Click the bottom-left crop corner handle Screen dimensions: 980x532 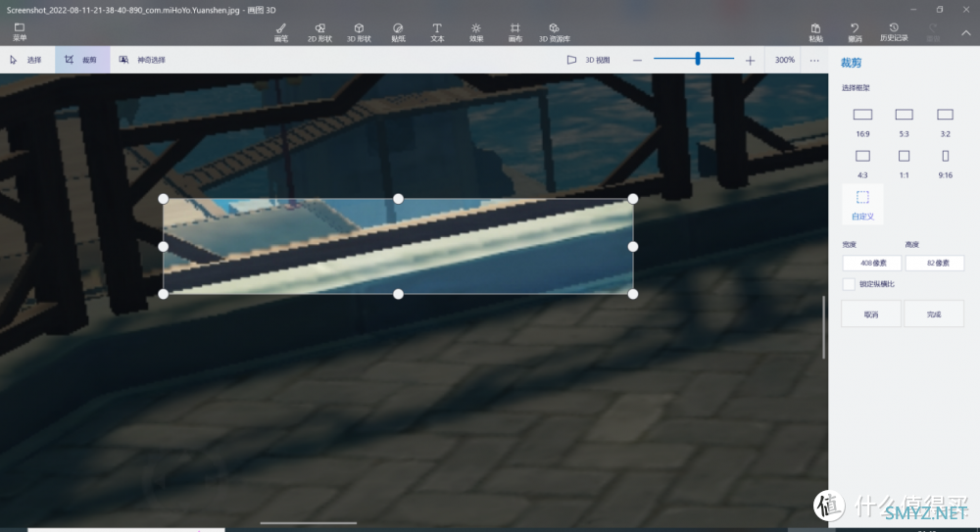pos(163,294)
